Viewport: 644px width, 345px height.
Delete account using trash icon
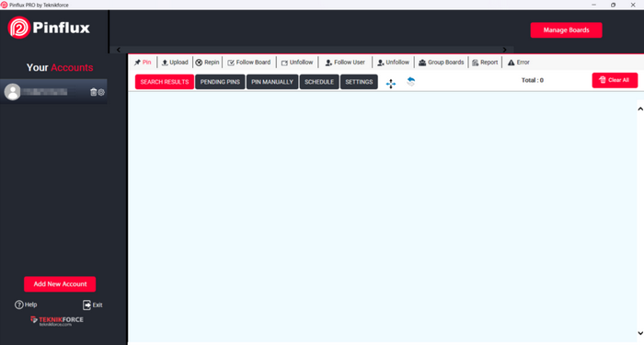pos(93,92)
